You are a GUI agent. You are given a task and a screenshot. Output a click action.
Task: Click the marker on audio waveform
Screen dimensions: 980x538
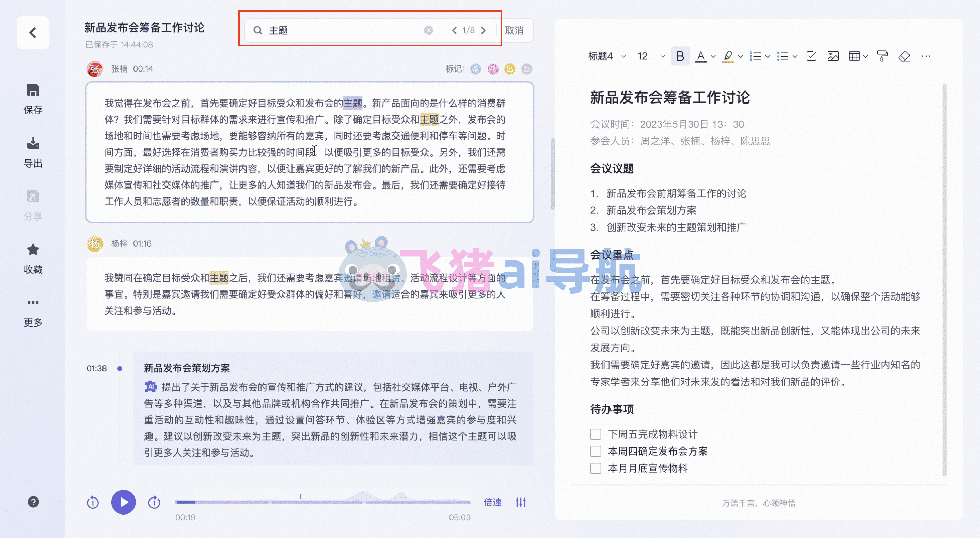[300, 496]
